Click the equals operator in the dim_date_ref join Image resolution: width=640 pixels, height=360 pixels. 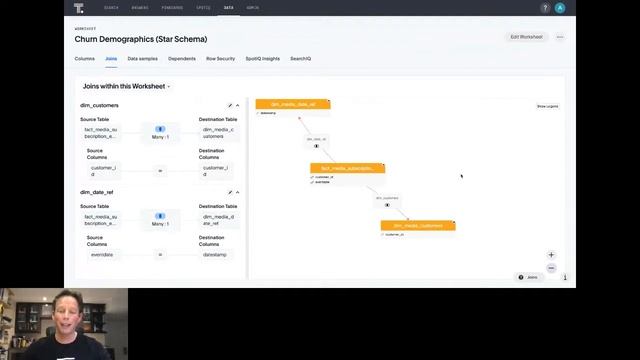160,255
